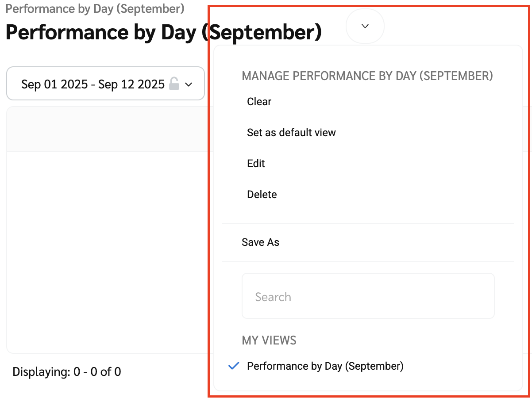Focus the Search views input field
Image resolution: width=532 pixels, height=398 pixels.
[x=368, y=296]
